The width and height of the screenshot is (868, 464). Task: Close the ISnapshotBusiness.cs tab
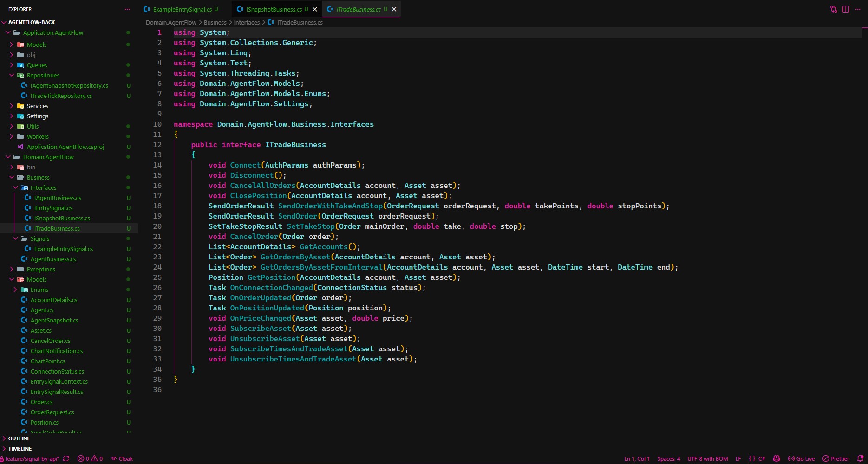tap(315, 9)
